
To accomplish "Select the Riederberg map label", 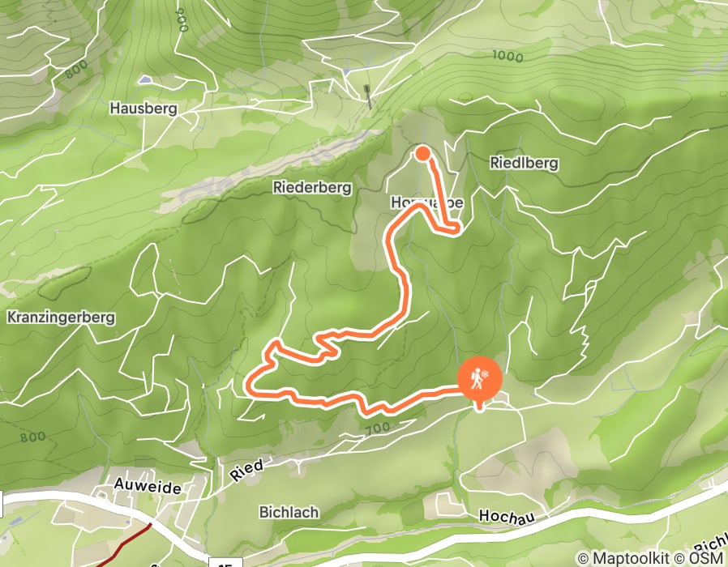I will coord(312,187).
